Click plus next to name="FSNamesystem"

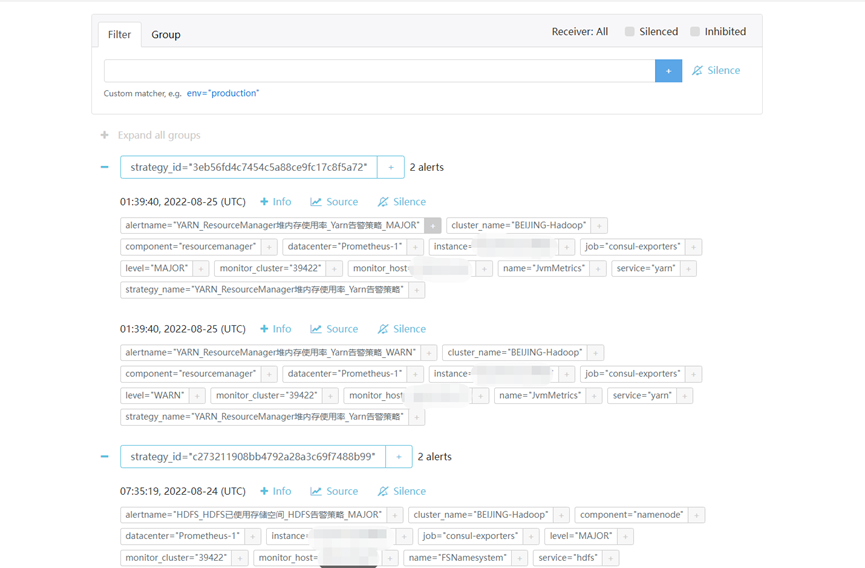pyautogui.click(x=520, y=558)
